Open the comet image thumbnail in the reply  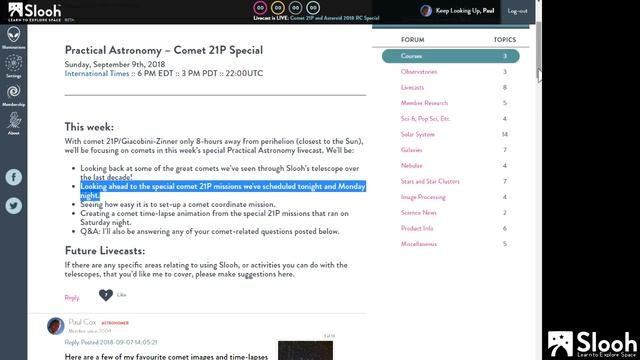click(305, 351)
